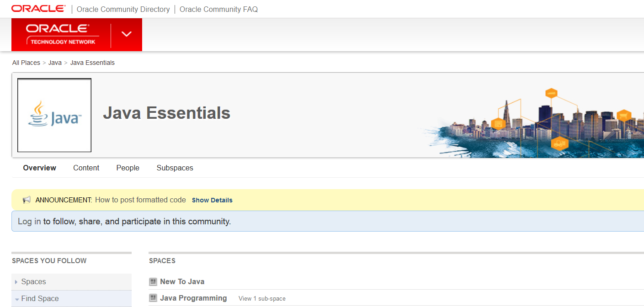This screenshot has height=307, width=644.
Task: Click the Log in link
Action: pyautogui.click(x=29, y=221)
